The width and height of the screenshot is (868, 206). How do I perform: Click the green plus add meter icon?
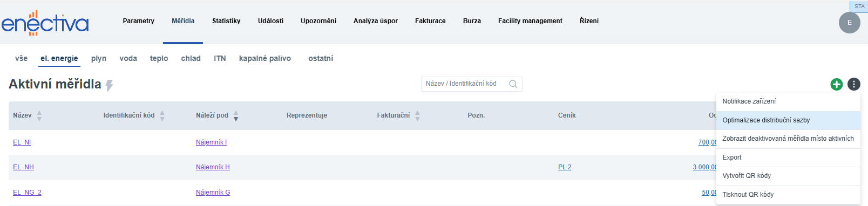point(836,84)
